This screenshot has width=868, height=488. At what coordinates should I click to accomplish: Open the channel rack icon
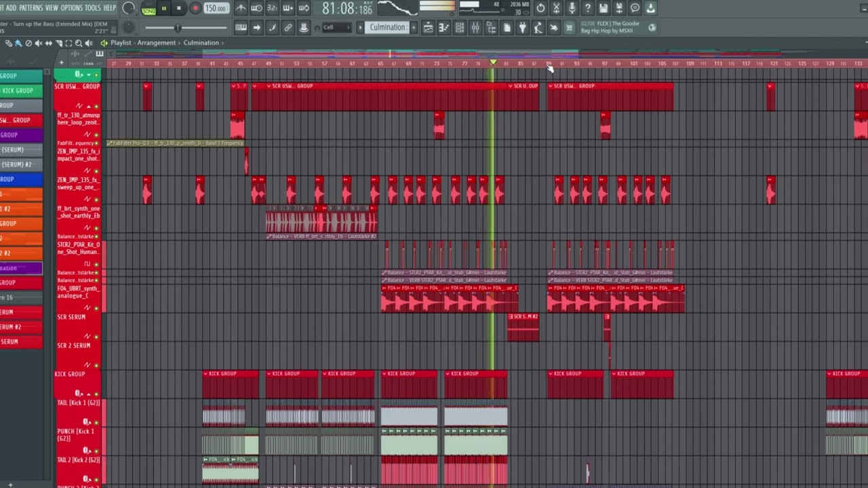click(x=460, y=27)
